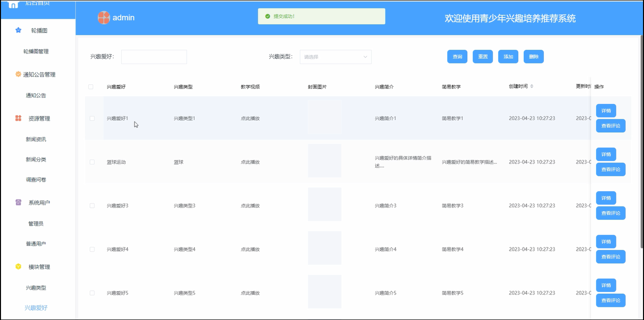Screen dimensions: 644x320
Task: Click the 查询 search button
Action: point(458,57)
